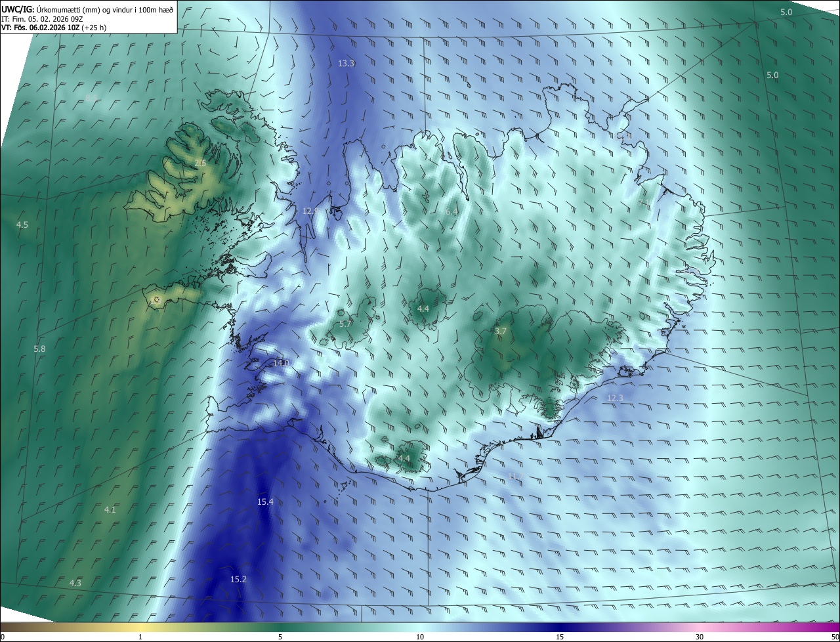Select the 13.3 value label on the map
The image size is (840, 642).
pos(346,64)
